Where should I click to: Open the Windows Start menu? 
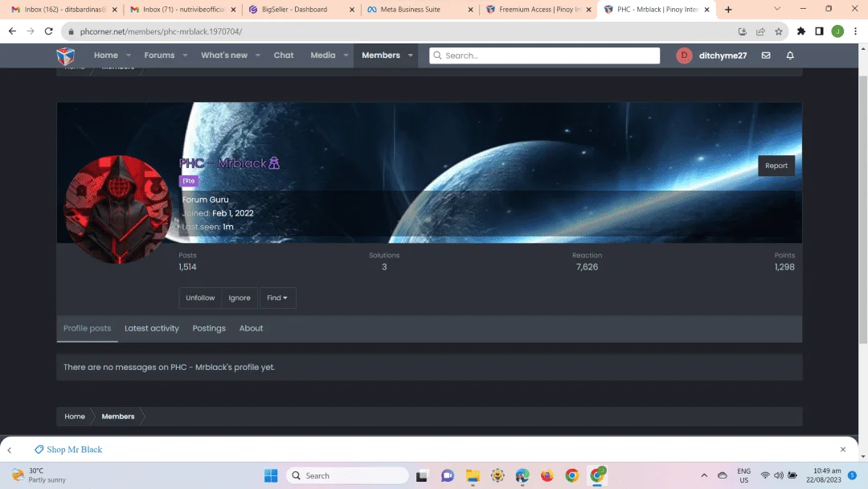(x=271, y=475)
